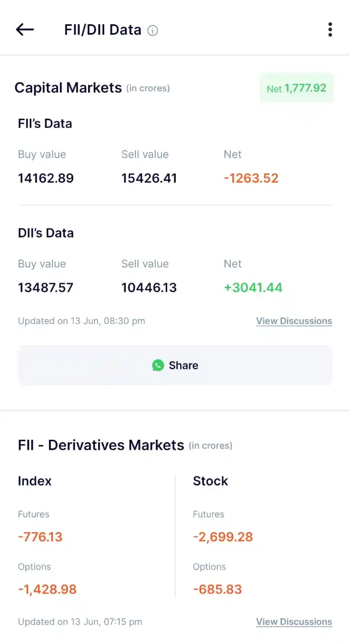Viewport: 350px width, 644px height.
Task: Select the DII Net value +3041.44
Action: [253, 288]
